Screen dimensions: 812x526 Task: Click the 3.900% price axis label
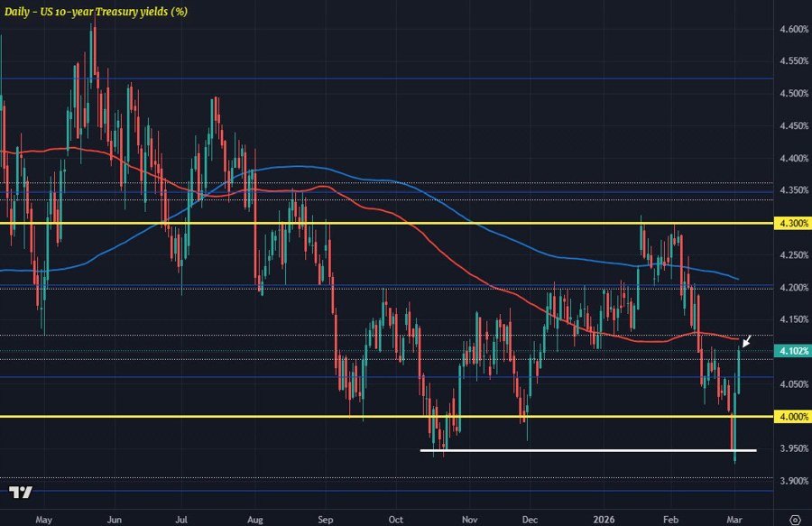coord(790,481)
